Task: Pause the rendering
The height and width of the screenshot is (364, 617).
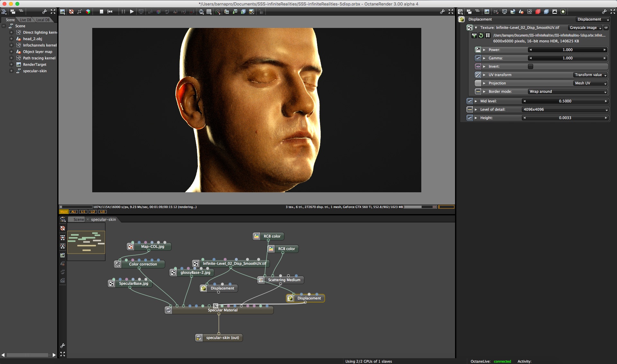Action: [123, 12]
